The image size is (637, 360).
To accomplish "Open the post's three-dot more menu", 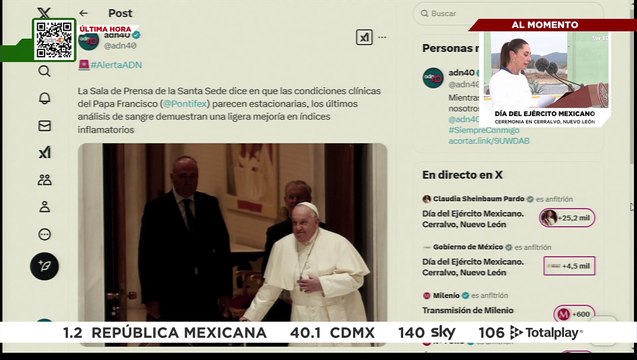I will (382, 37).
